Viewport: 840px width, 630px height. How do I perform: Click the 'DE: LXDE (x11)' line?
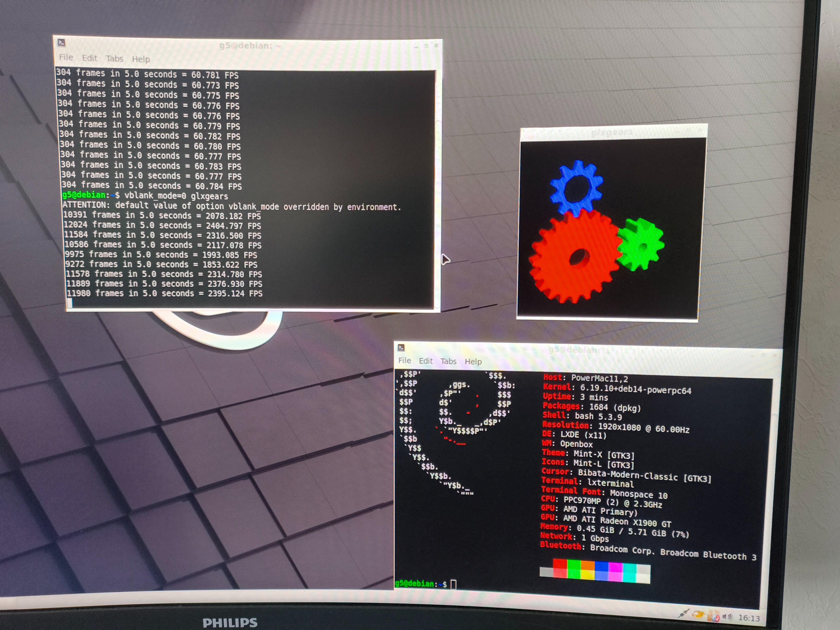(574, 434)
